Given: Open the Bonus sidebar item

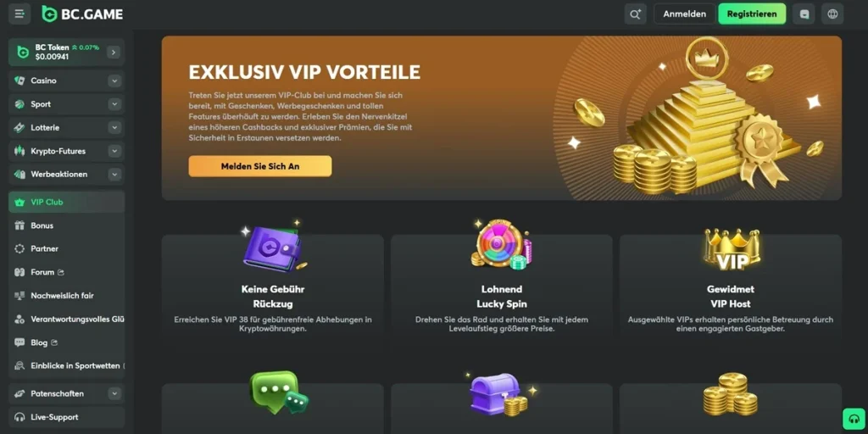Looking at the screenshot, I should point(66,225).
